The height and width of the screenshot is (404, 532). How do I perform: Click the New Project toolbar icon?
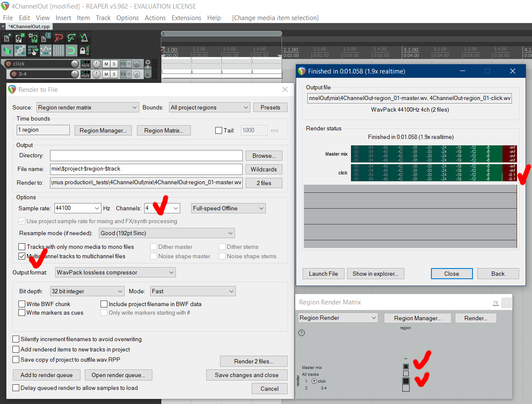[7, 38]
